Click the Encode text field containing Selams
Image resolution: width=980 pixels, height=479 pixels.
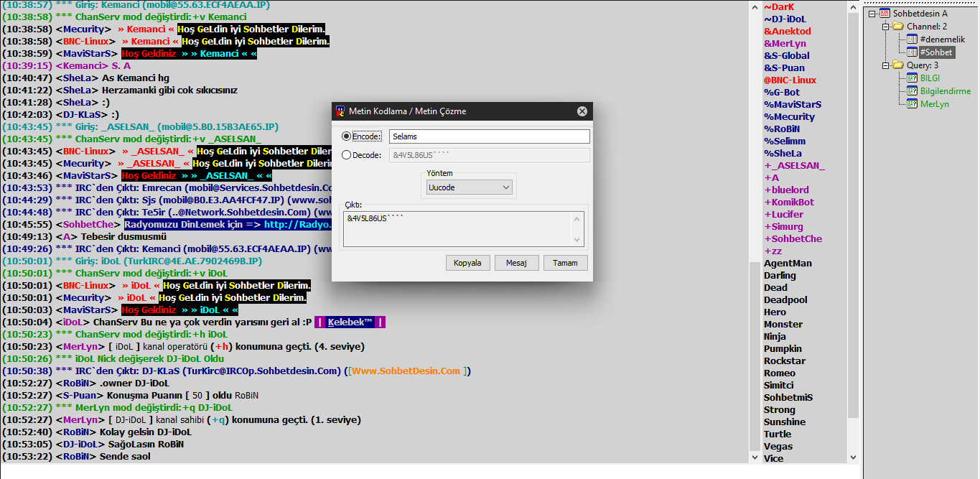click(490, 136)
